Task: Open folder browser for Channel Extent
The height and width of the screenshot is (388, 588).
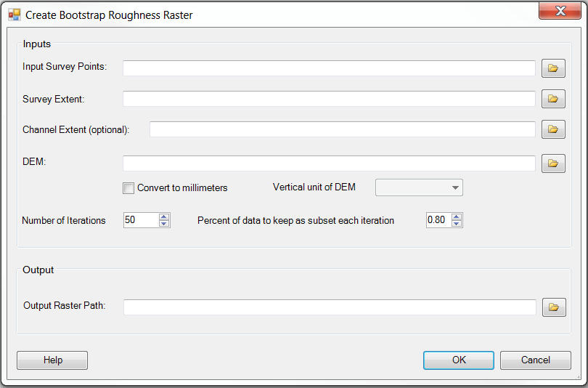Action: click(x=553, y=130)
